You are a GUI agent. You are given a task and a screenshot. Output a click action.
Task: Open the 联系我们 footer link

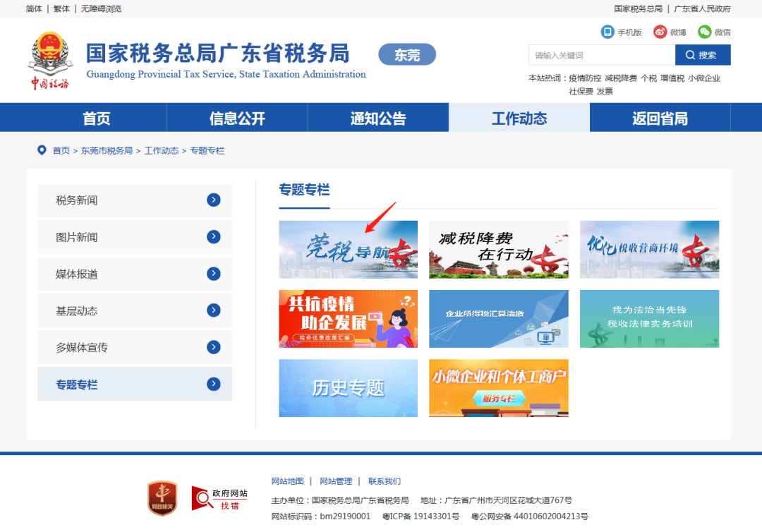tap(385, 481)
